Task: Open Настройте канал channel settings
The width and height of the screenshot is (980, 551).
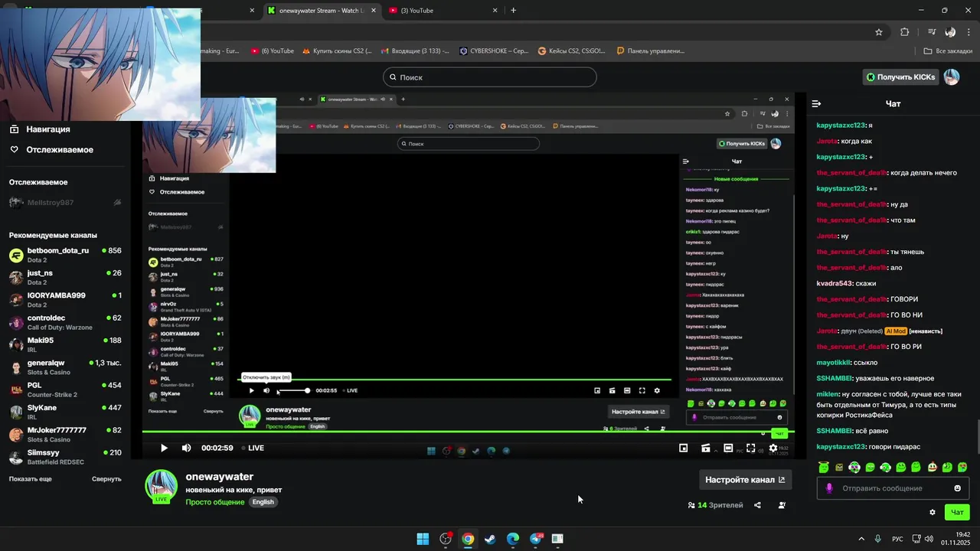Action: point(745,480)
